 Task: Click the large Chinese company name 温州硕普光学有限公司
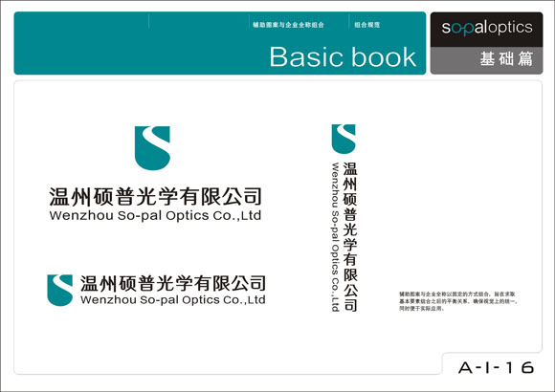pyautogui.click(x=155, y=197)
